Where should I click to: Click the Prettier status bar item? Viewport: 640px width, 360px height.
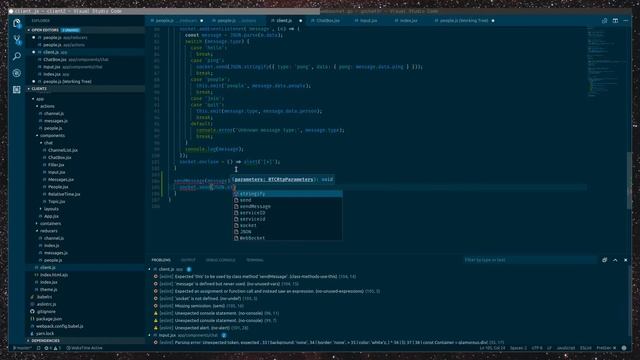point(606,348)
